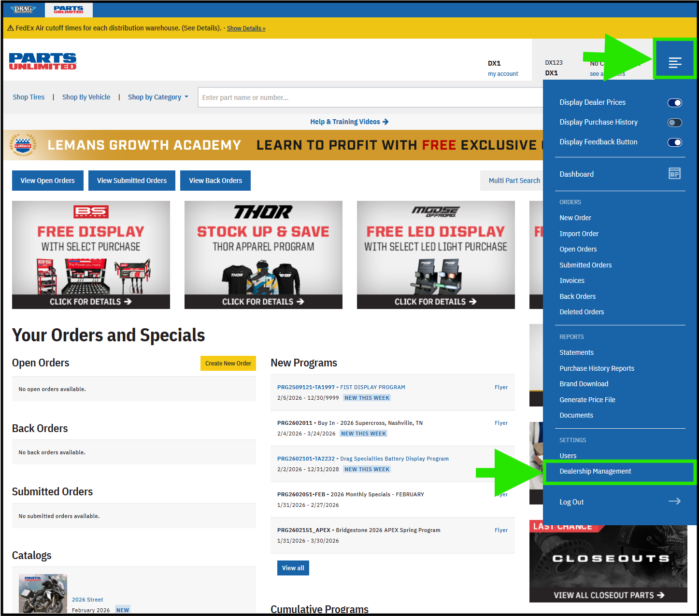Image resolution: width=699 pixels, height=616 pixels.
Task: Open Shop Tires link
Action: pyautogui.click(x=29, y=97)
